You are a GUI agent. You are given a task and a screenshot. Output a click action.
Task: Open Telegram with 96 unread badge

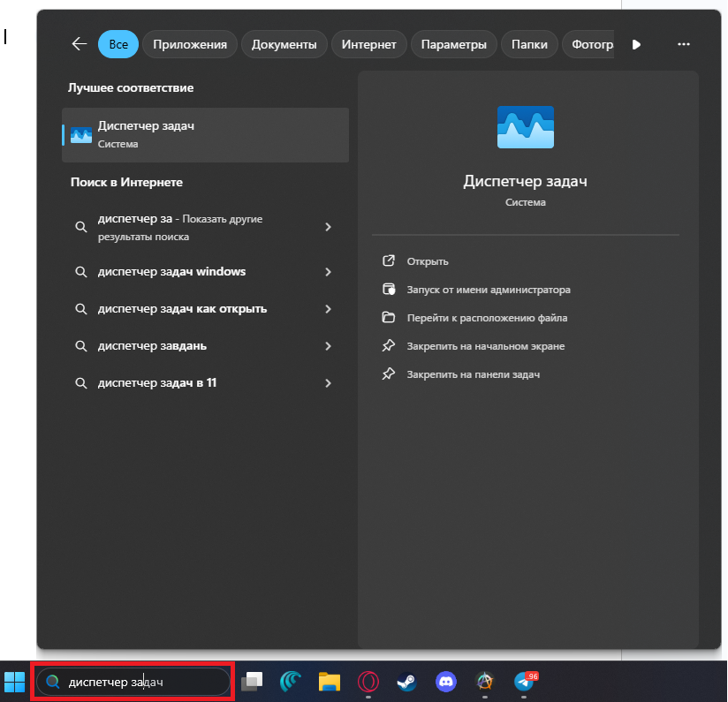point(525,682)
